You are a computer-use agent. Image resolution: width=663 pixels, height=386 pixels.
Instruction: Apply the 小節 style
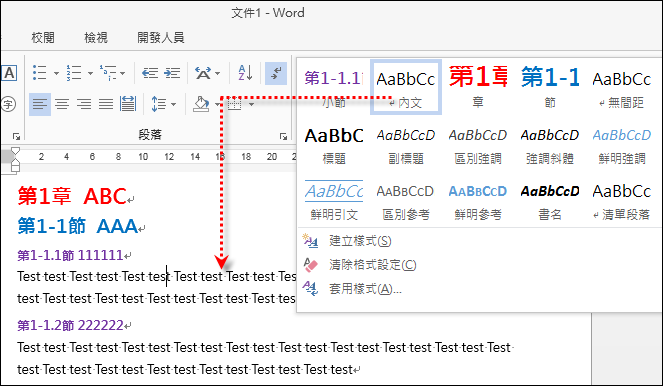334,88
